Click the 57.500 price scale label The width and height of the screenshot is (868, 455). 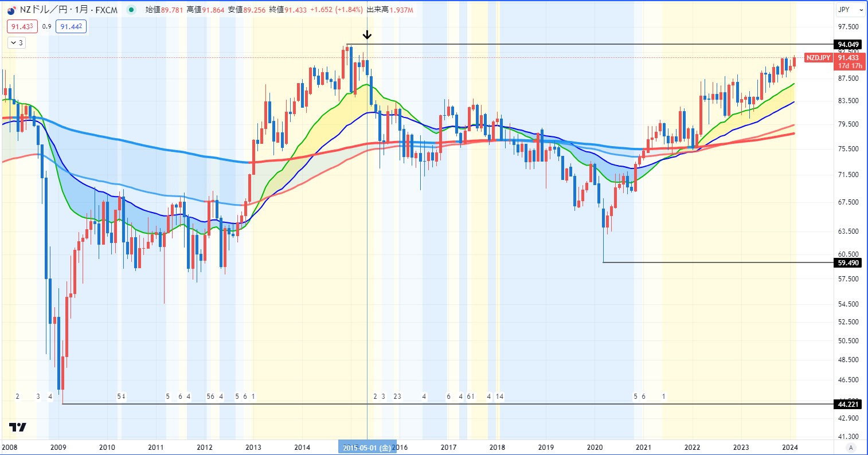tap(848, 279)
